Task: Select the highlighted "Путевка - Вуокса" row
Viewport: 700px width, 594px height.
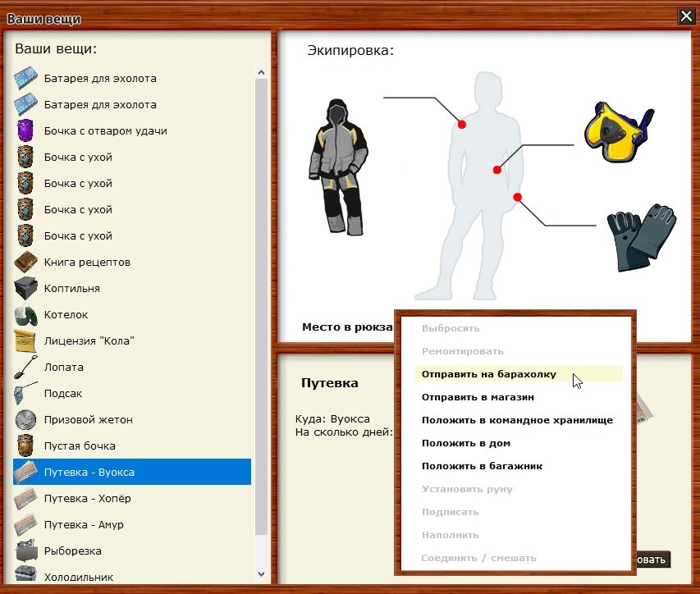Action: click(132, 472)
